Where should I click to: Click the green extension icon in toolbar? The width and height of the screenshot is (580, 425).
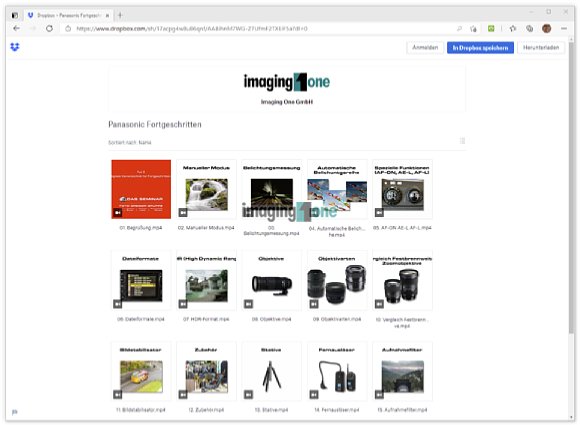click(x=491, y=28)
